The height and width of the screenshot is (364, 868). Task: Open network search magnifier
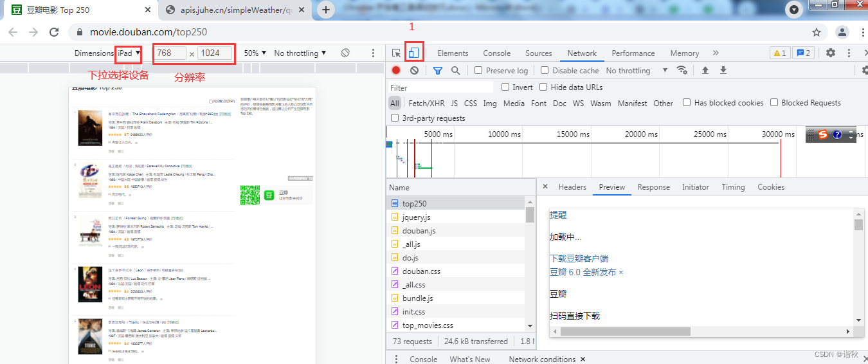(x=455, y=71)
